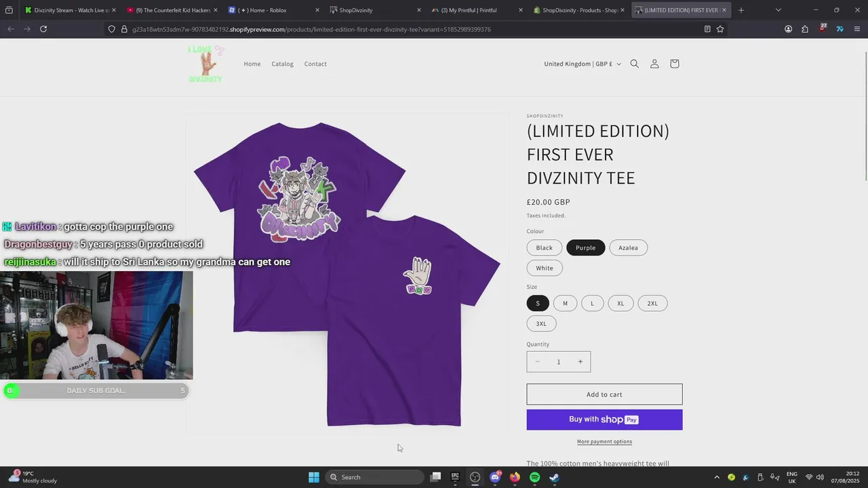Screen dimensions: 868x488
Task: Close the Home - Roblox tab
Action: click(x=317, y=10)
